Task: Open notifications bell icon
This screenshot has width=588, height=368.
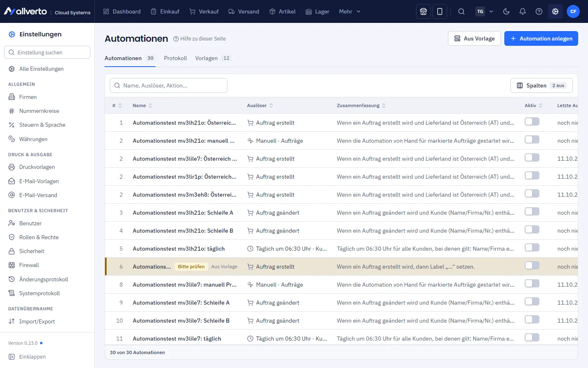Action: tap(523, 11)
